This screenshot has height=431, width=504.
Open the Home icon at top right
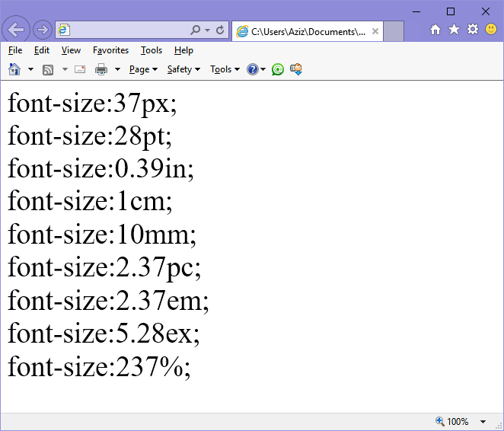435,30
